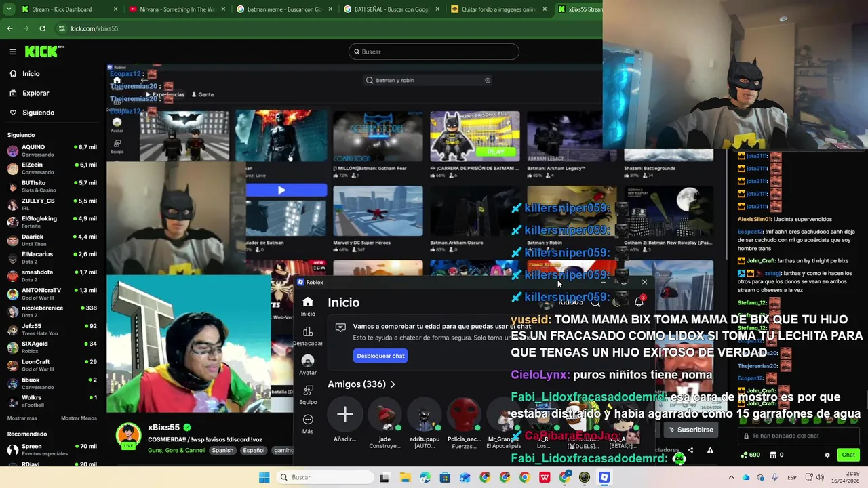Share the stream with share icon
Image resolution: width=868 pixels, height=488 pixels.
tap(690, 450)
